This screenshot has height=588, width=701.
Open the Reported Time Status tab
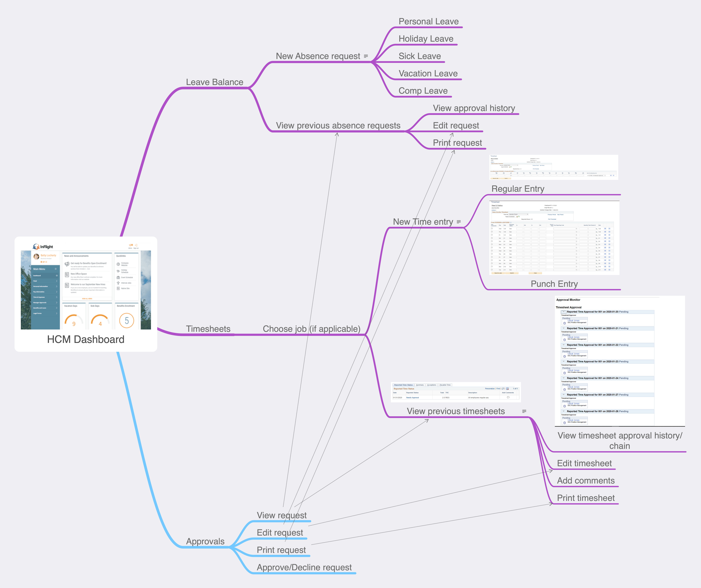pyautogui.click(x=404, y=385)
